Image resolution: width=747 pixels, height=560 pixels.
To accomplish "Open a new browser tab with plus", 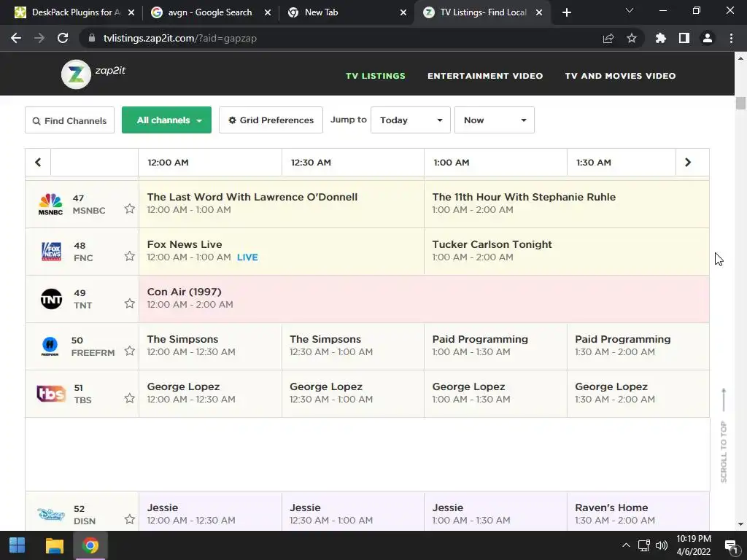I will coord(566,12).
